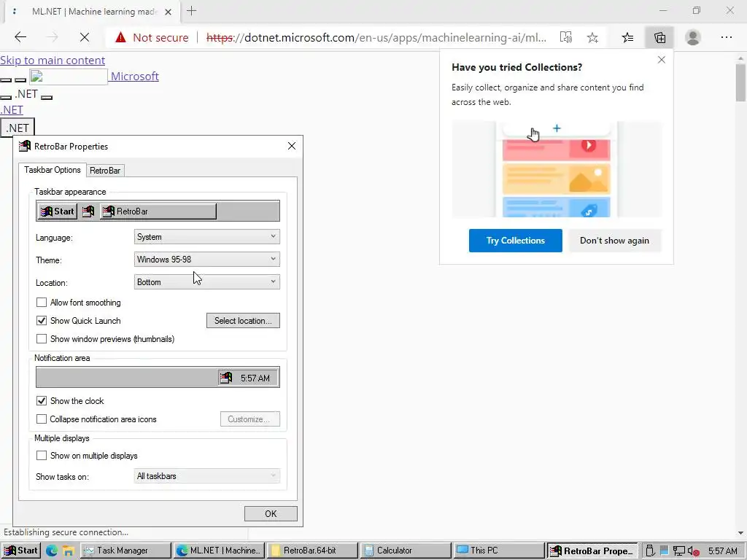Screen dimensions: 747x560
Task: Dismiss the Collections popup with X
Action: [x=661, y=60]
